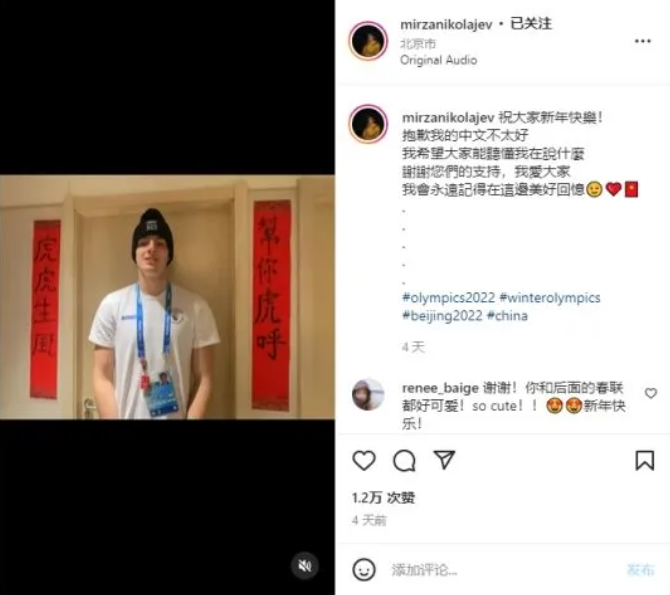Screen dimensions: 670x595
Task: Open the #beijing2022 hashtag
Action: tap(442, 315)
